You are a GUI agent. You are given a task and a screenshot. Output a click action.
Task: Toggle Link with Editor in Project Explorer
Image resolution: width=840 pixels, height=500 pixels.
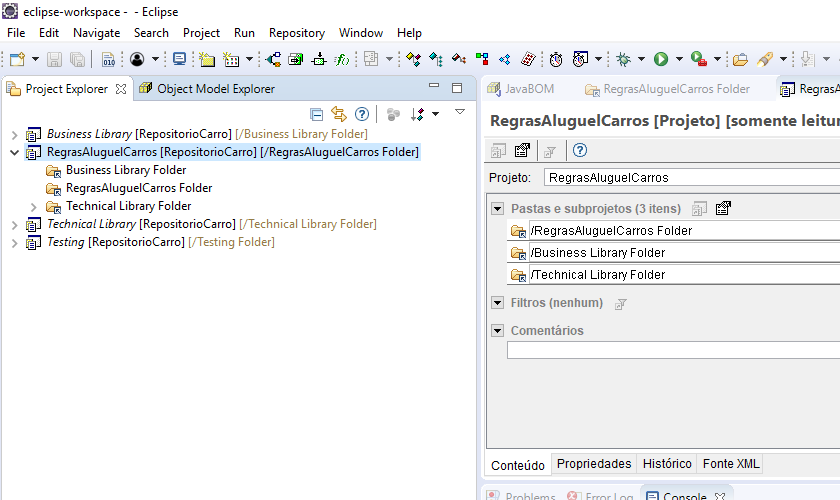click(339, 114)
